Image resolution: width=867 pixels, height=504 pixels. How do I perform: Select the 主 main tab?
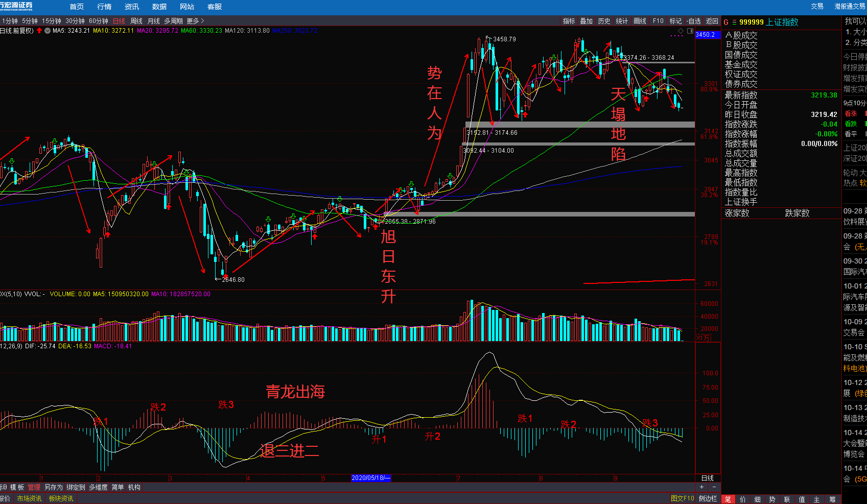click(817, 499)
